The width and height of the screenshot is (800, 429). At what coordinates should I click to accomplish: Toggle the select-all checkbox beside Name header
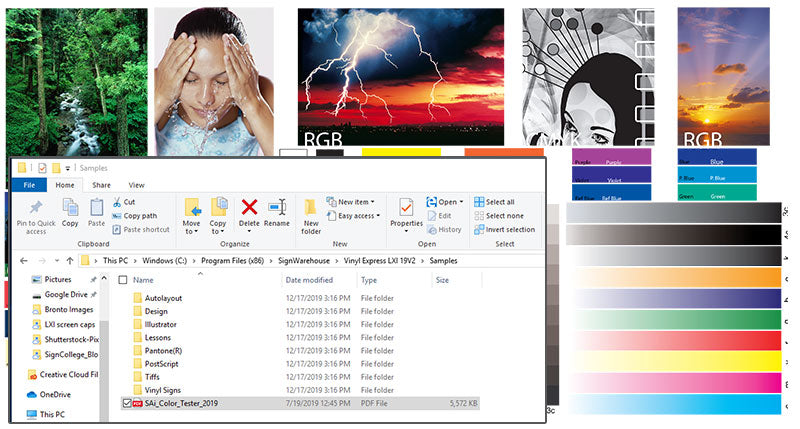[x=124, y=281]
